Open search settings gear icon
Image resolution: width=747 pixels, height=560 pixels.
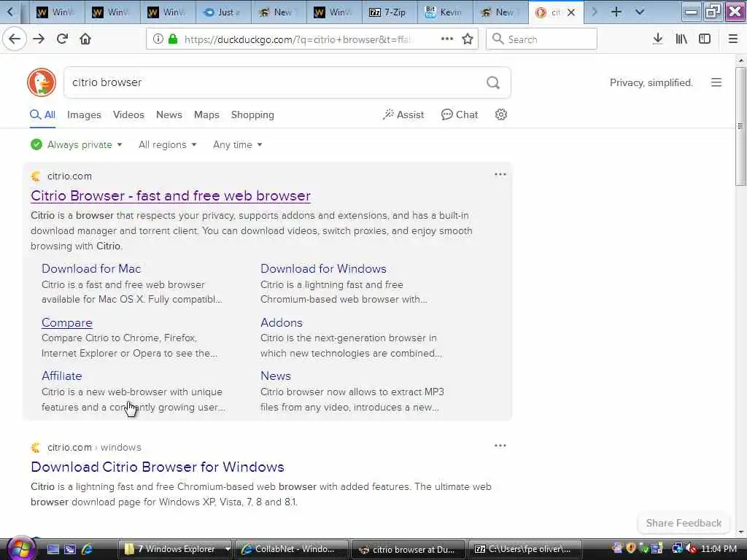pos(500,114)
